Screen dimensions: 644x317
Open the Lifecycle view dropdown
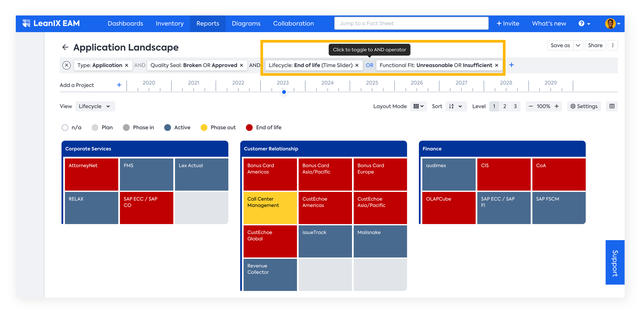(x=95, y=106)
